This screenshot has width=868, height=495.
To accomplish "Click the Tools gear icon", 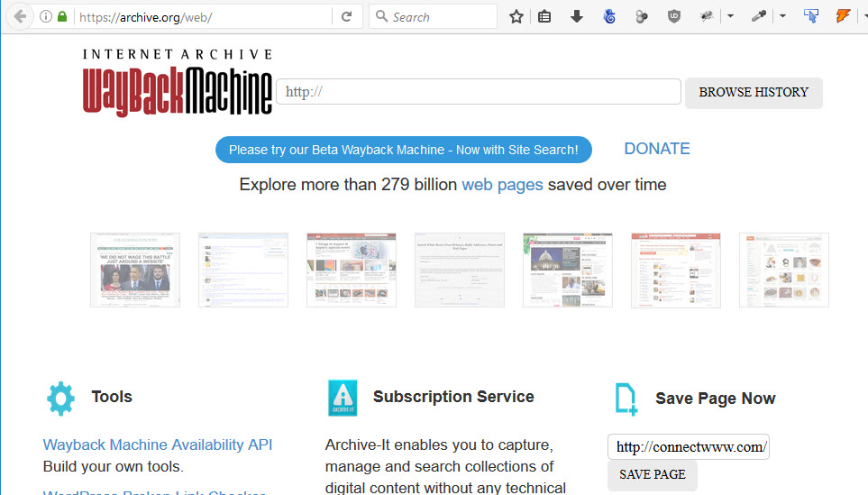I will point(60,399).
